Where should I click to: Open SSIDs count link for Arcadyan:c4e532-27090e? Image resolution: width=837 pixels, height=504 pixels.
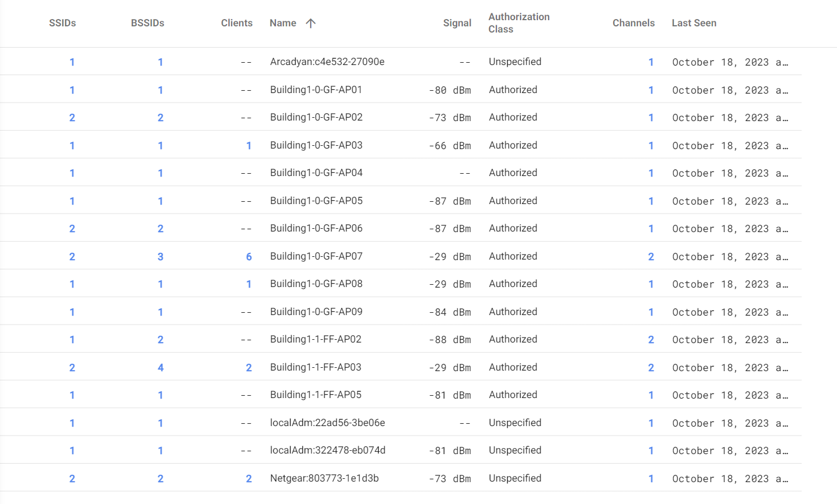[72, 62]
